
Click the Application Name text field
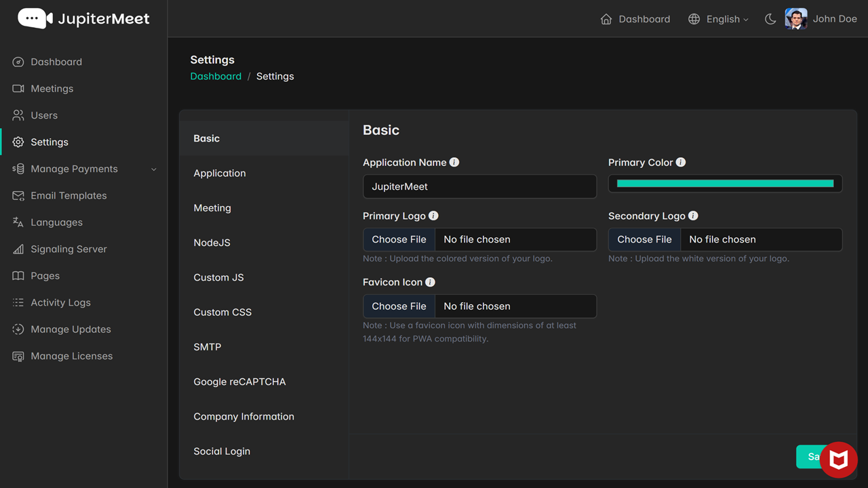(479, 186)
